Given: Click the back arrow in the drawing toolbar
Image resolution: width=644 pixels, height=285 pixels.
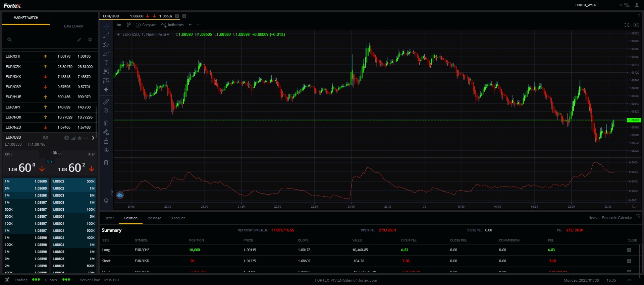Looking at the screenshot, I should pyautogui.click(x=106, y=90).
